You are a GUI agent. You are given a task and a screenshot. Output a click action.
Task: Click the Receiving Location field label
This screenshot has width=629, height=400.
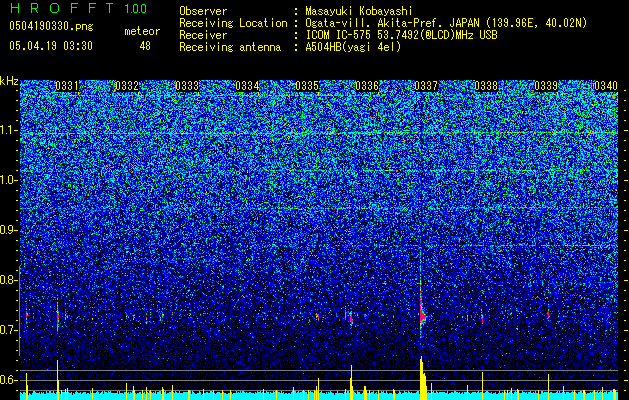233,23
